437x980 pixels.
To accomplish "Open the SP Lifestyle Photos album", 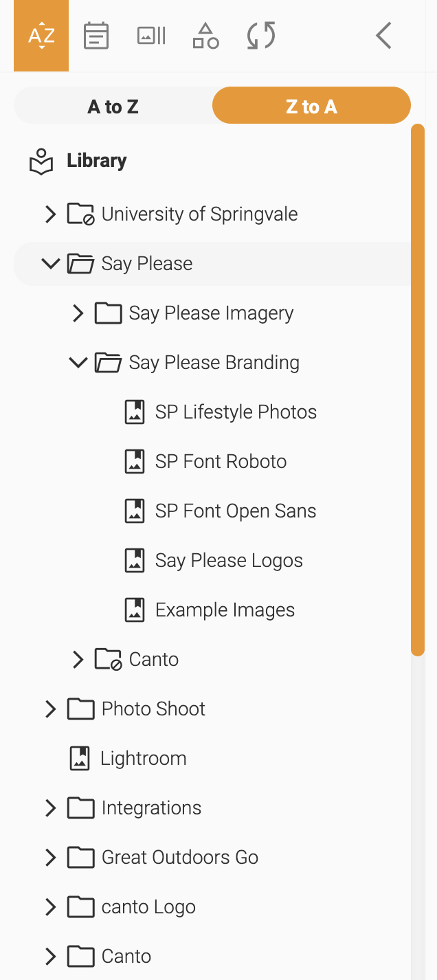I will [x=235, y=412].
